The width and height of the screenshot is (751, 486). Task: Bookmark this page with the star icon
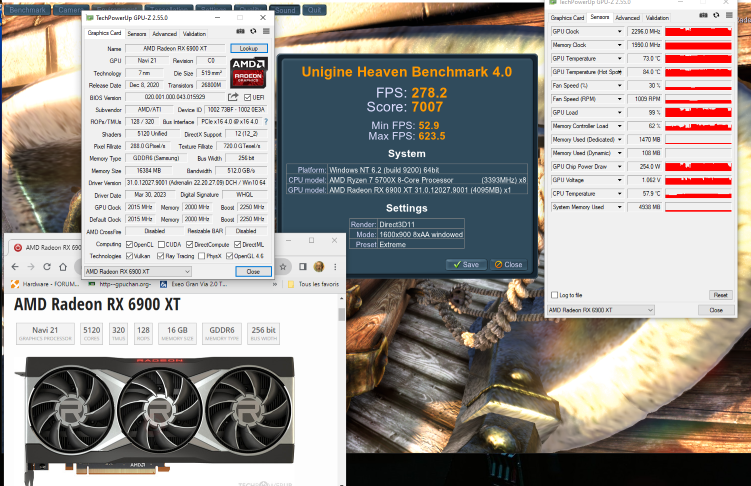click(283, 267)
